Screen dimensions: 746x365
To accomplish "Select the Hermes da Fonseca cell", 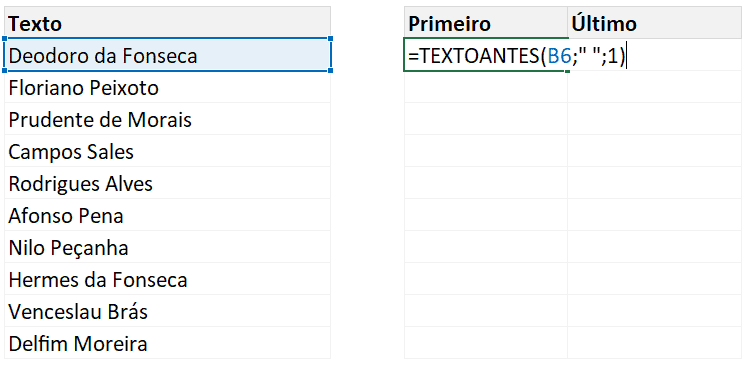I will 167,279.
